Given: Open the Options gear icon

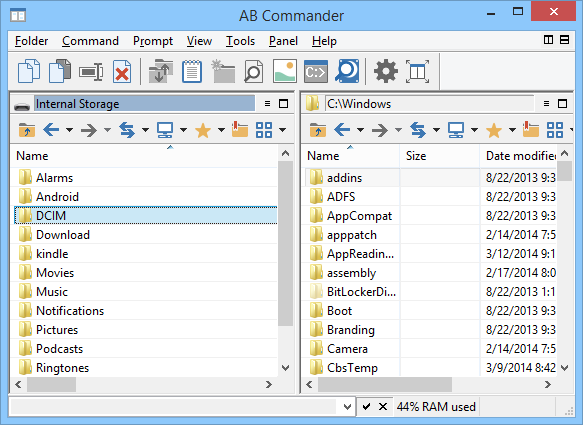Looking at the screenshot, I should point(386,71).
